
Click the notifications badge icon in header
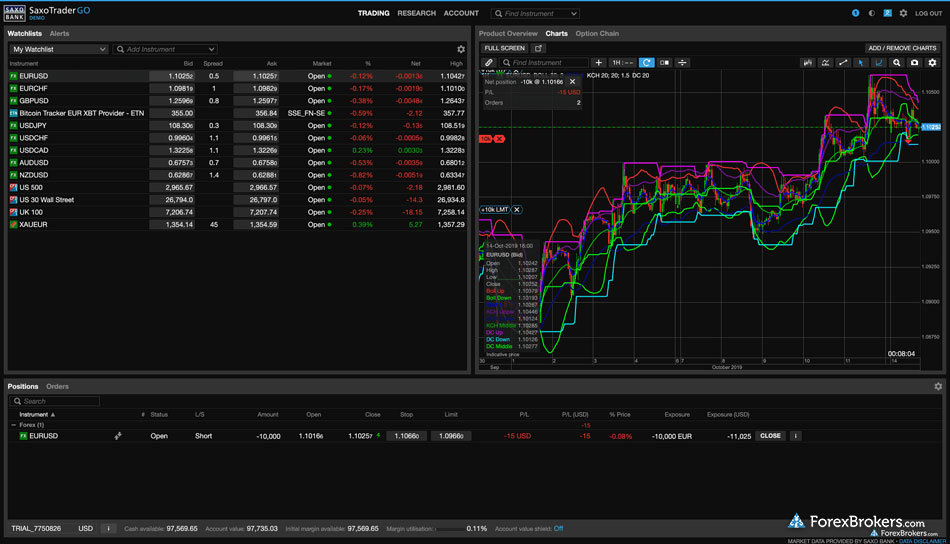pos(855,13)
